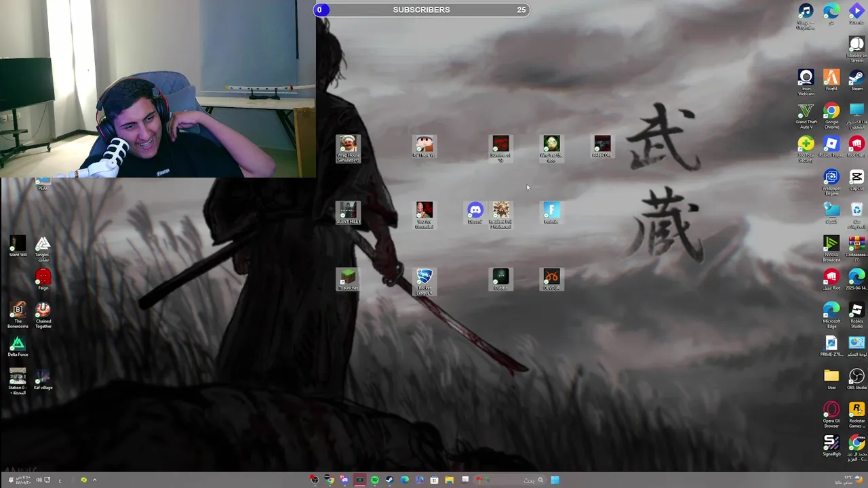Launch the DEVOUR game shortcut
This screenshot has height=488, width=868.
(x=551, y=279)
